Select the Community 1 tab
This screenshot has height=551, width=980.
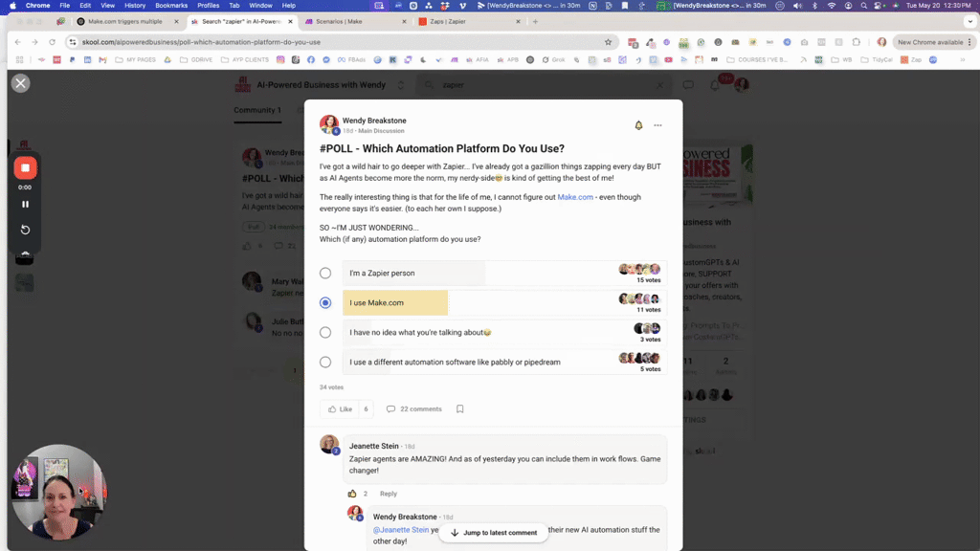coord(257,110)
